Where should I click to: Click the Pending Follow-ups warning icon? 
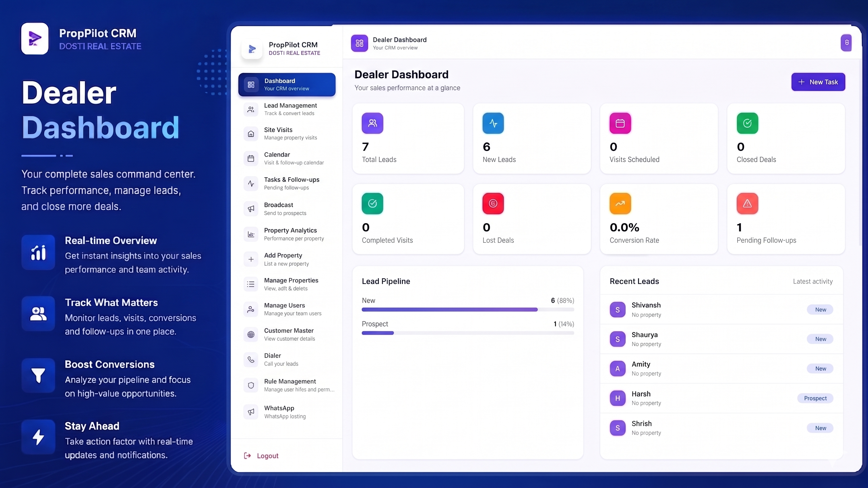(x=747, y=203)
